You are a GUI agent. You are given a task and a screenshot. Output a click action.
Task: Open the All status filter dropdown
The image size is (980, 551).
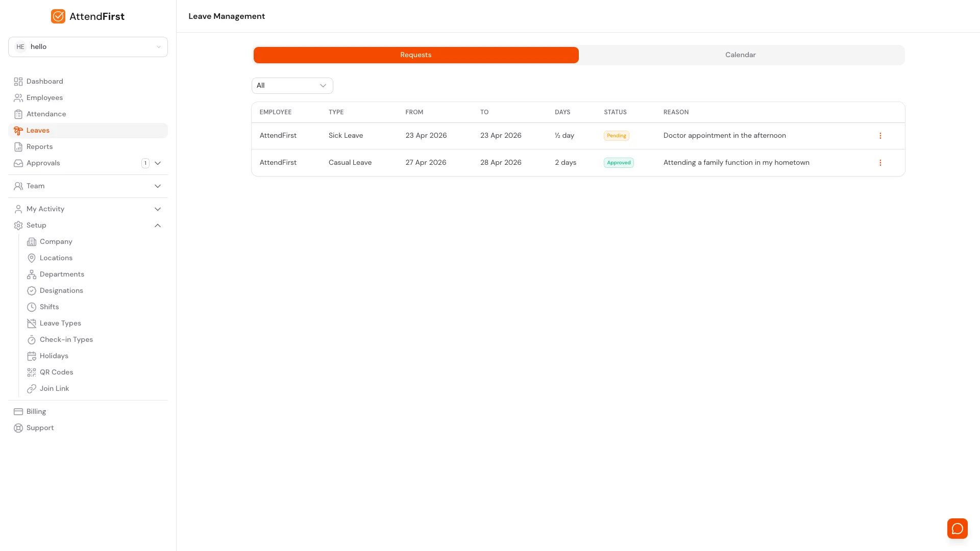coord(292,86)
